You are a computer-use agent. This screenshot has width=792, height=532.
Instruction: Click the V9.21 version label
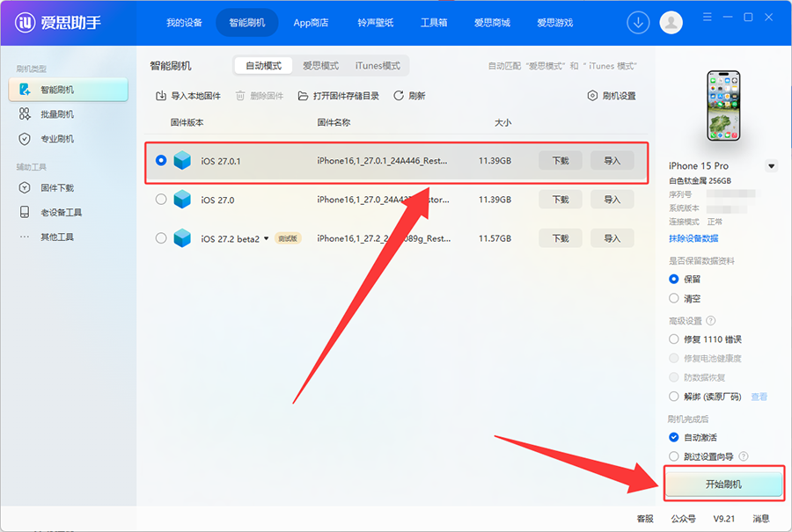724,519
